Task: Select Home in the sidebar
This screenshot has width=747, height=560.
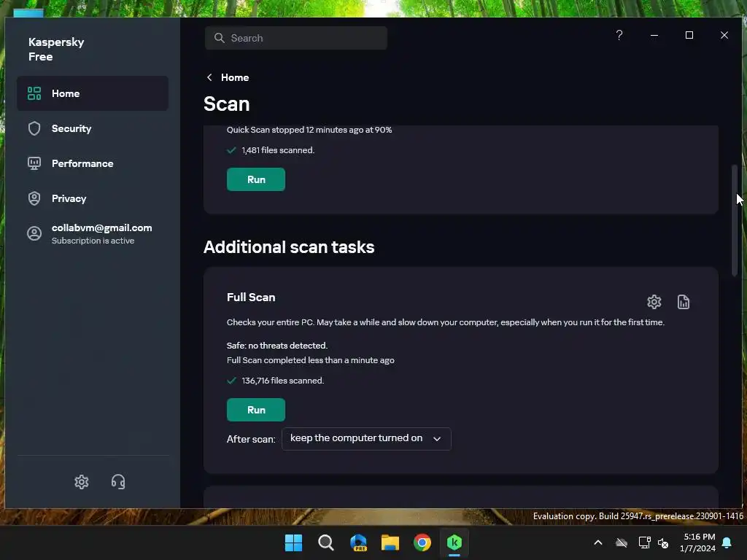Action: pyautogui.click(x=93, y=93)
